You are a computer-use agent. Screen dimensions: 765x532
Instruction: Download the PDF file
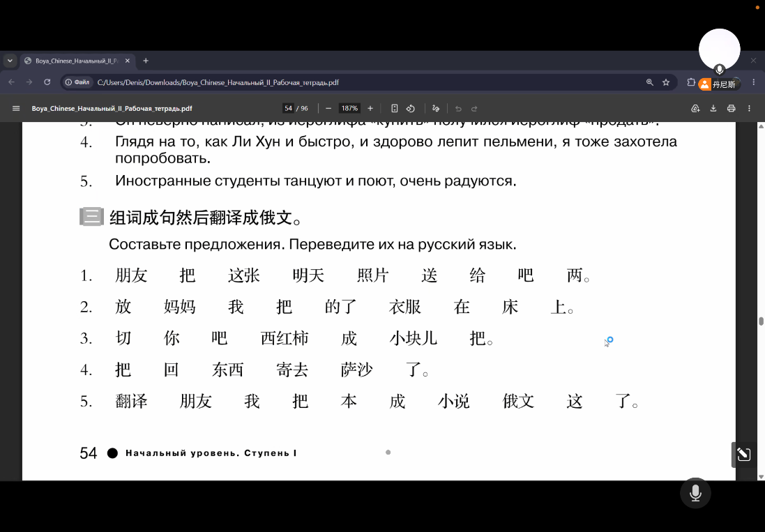[x=713, y=108]
